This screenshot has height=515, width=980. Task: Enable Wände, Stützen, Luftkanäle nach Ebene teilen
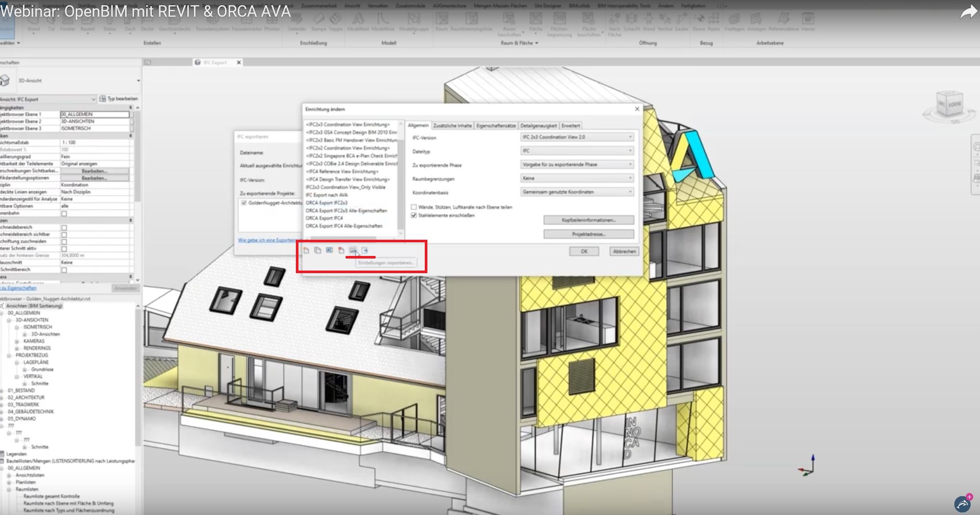(414, 207)
